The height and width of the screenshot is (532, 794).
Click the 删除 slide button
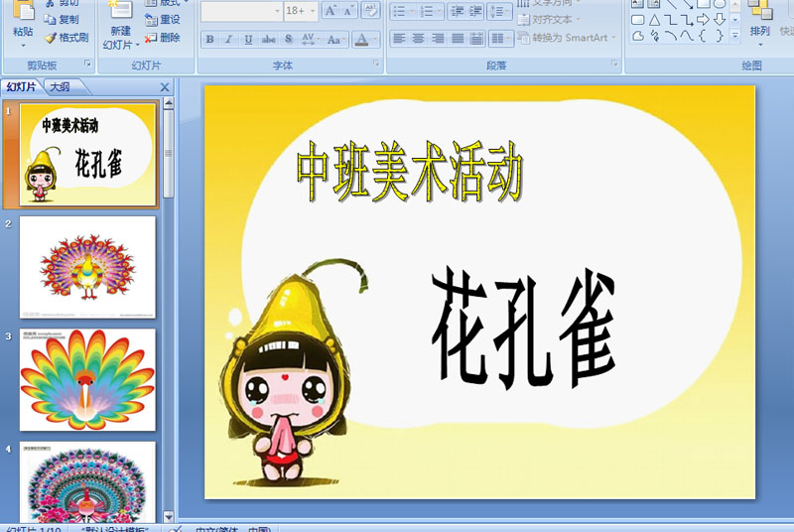coord(163,38)
